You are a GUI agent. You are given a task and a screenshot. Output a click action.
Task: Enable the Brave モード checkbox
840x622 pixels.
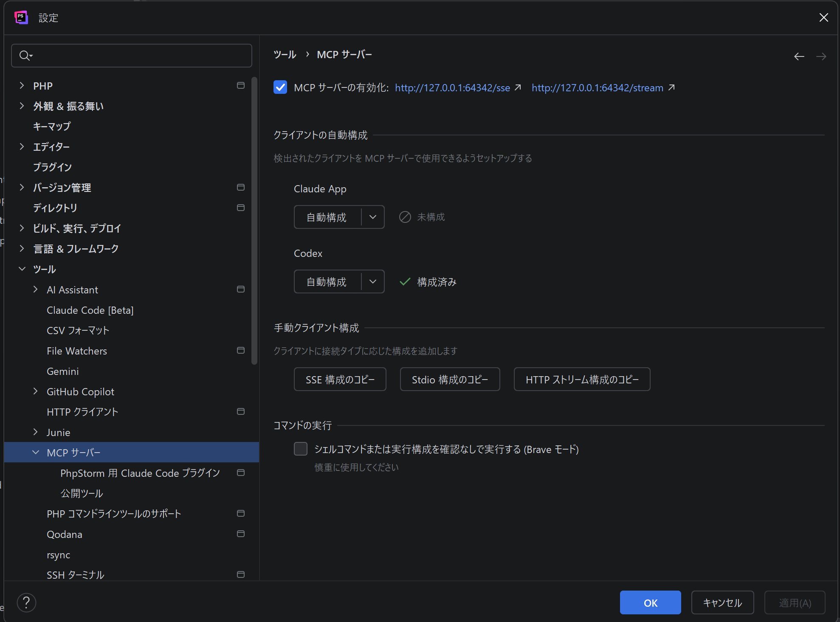pyautogui.click(x=301, y=449)
